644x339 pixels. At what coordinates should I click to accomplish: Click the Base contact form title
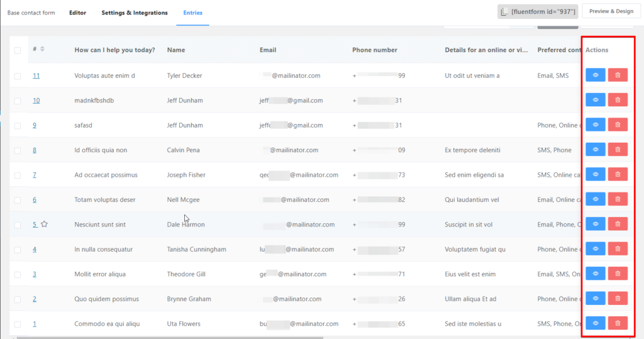[x=31, y=13]
